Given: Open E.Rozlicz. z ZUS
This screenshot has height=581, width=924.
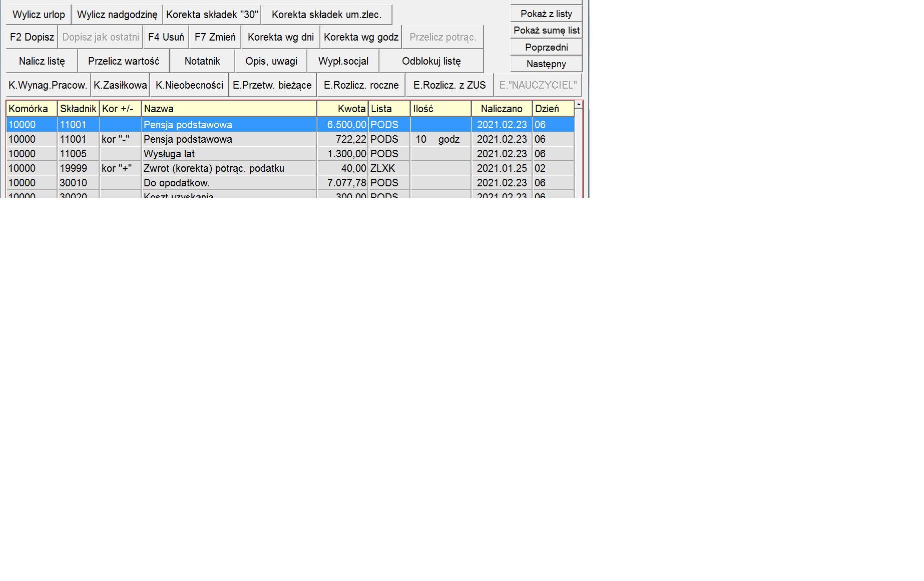Looking at the screenshot, I should click(449, 85).
